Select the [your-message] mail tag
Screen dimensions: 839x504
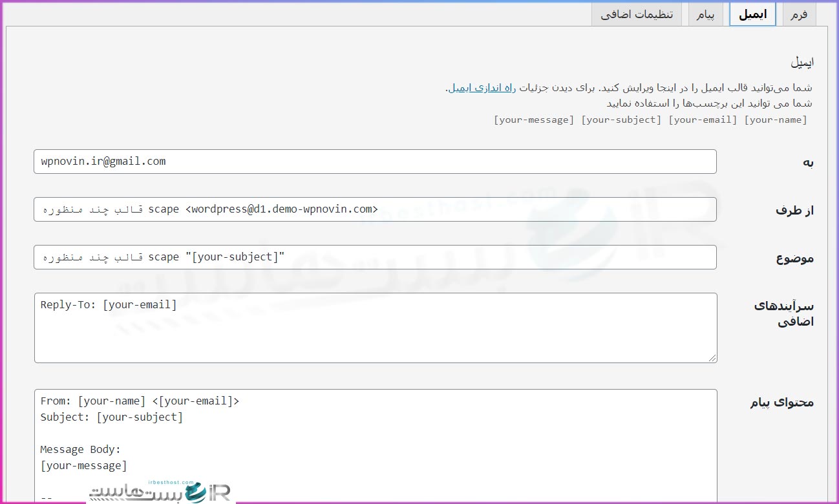tap(533, 119)
